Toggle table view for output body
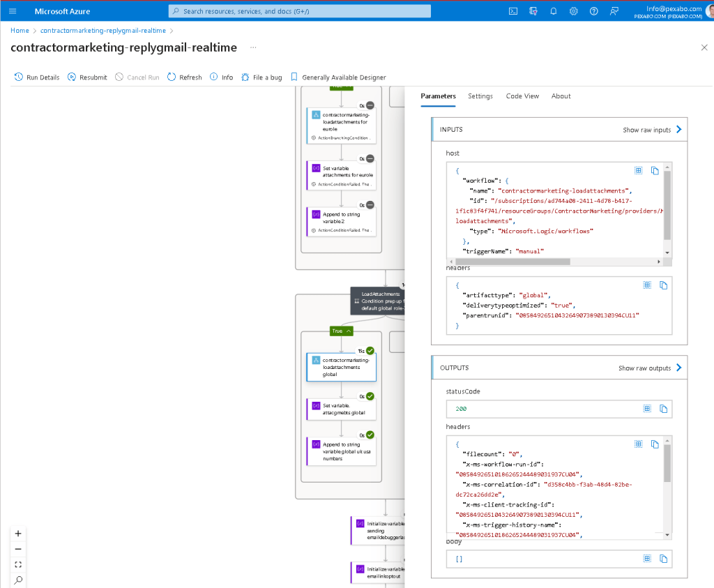Image resolution: width=714 pixels, height=588 pixels. (647, 559)
